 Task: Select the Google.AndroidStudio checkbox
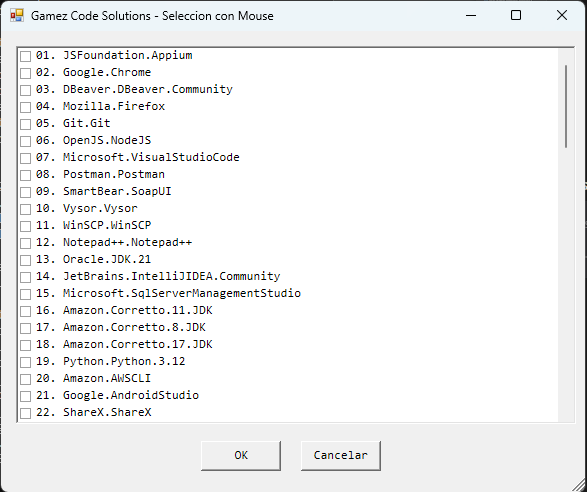click(25, 396)
